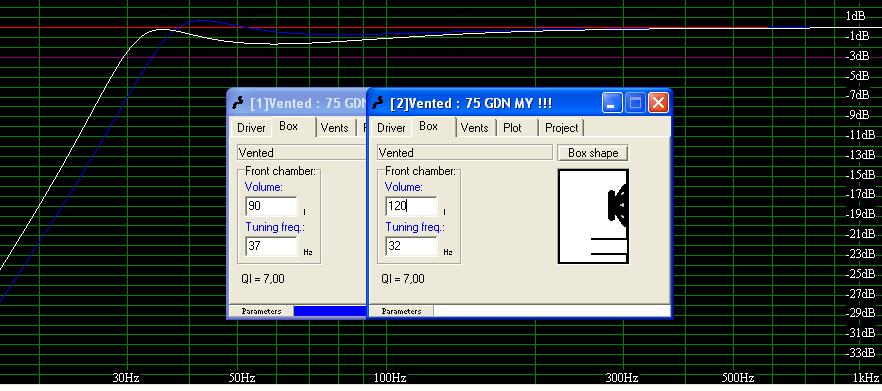The image size is (882, 391).
Task: Click the app icon in window [2] title bar
Action: click(379, 103)
